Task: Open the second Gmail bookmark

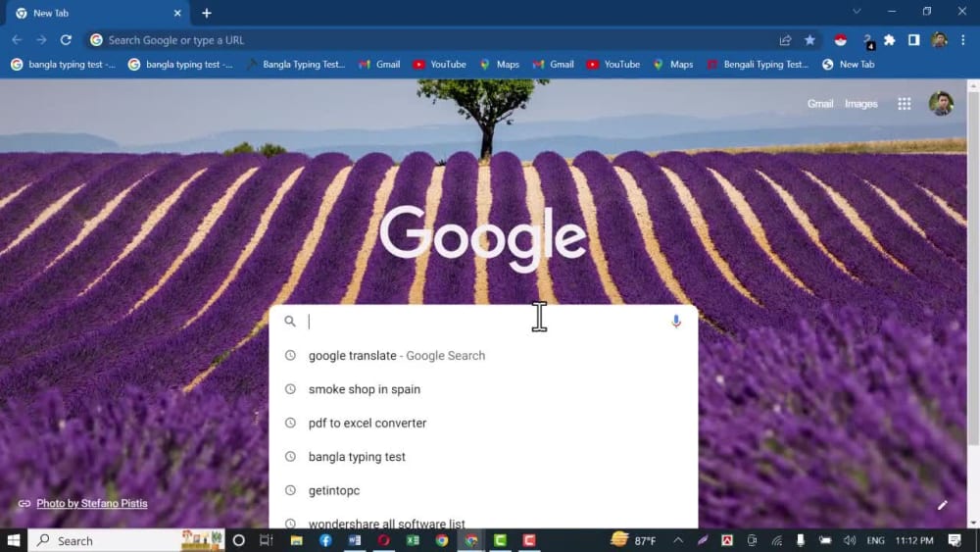Action: click(x=553, y=65)
